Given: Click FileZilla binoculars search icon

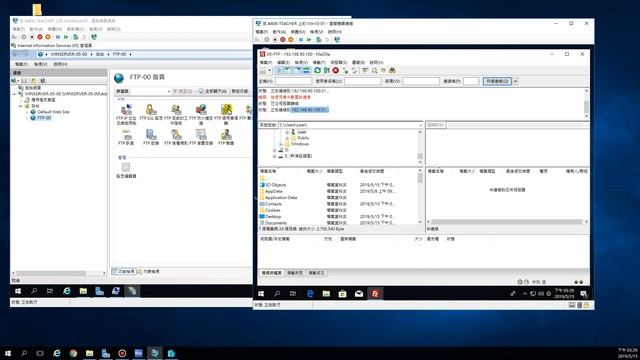Looking at the screenshot, I should [392, 71].
